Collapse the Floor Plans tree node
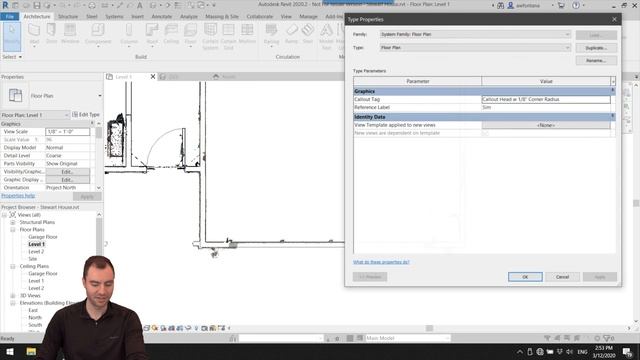This screenshot has width=640, height=360. tap(13, 230)
